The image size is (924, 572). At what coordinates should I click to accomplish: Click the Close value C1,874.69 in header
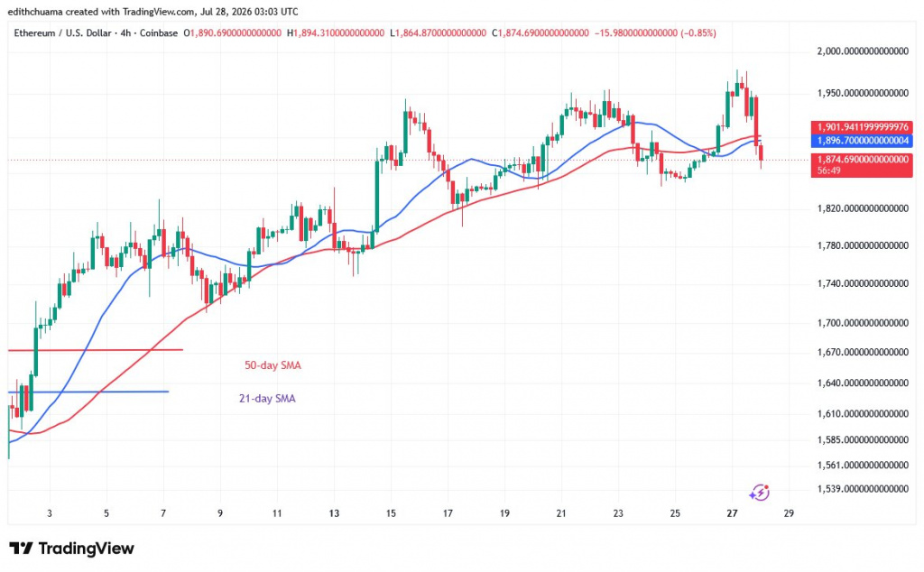point(541,33)
